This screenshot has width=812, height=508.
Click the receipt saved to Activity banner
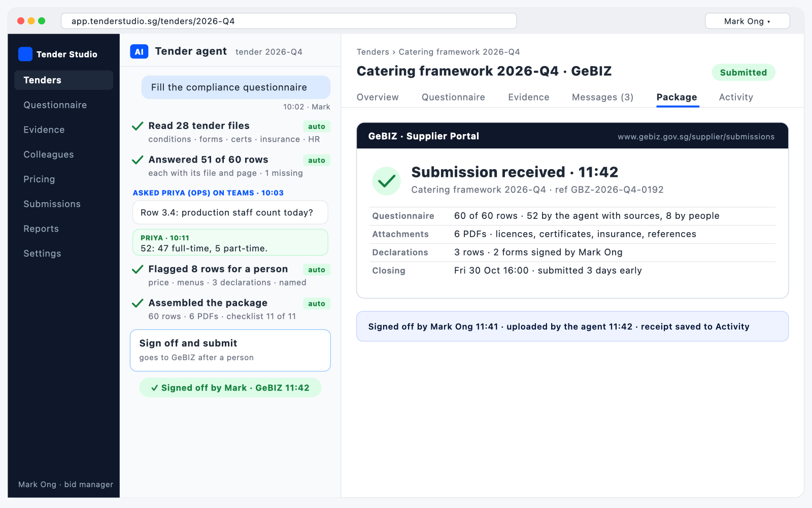[x=572, y=326]
